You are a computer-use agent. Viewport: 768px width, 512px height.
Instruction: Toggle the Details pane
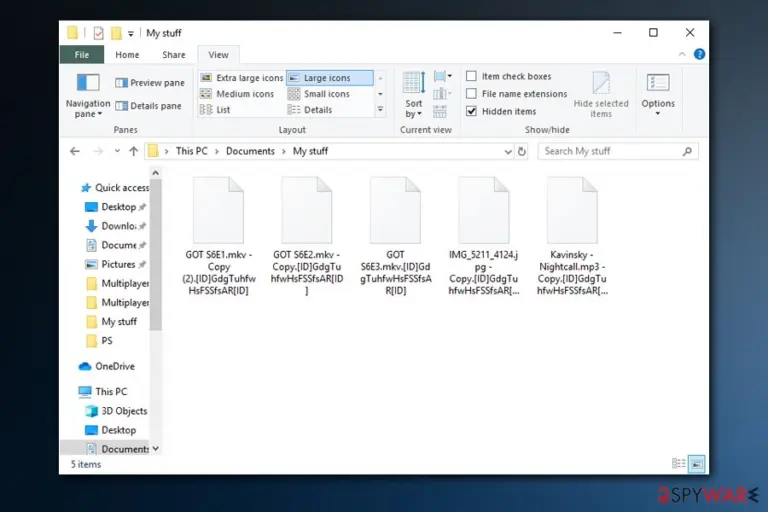(148, 106)
